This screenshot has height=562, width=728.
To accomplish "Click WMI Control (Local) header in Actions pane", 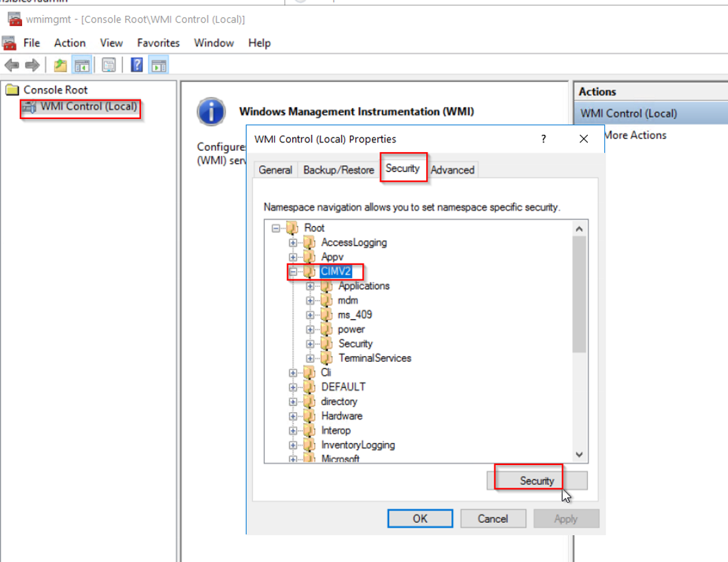I will (651, 114).
